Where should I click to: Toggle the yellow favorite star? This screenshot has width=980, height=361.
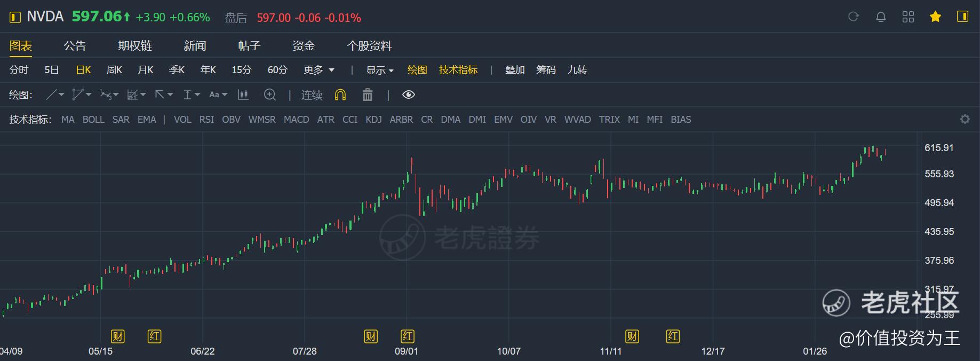(935, 17)
